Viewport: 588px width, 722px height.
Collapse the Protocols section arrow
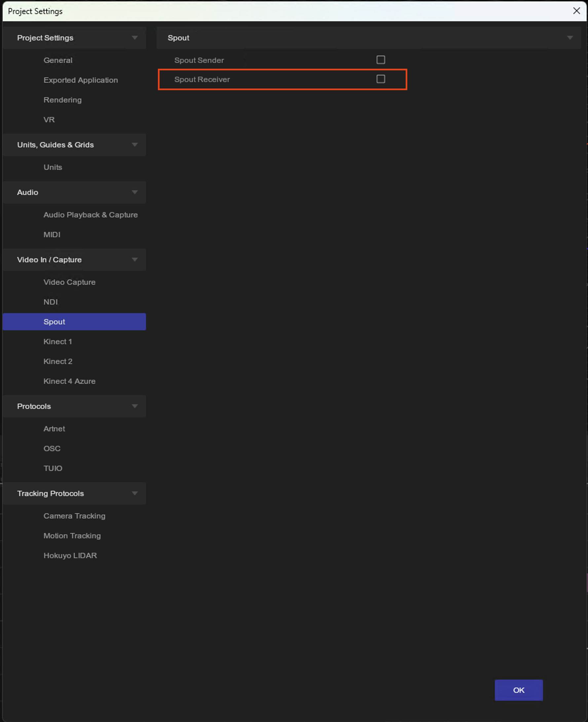point(134,406)
